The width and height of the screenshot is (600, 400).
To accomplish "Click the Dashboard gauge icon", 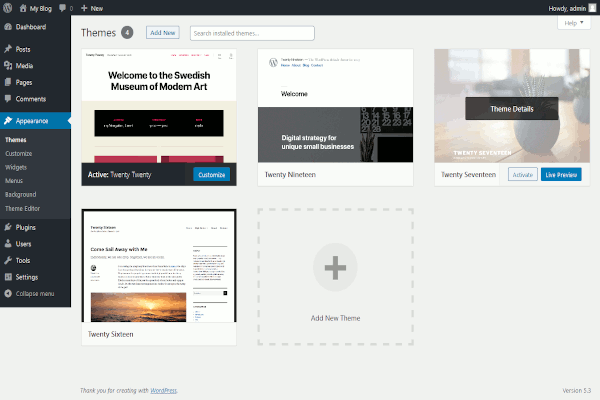I will coord(8,27).
